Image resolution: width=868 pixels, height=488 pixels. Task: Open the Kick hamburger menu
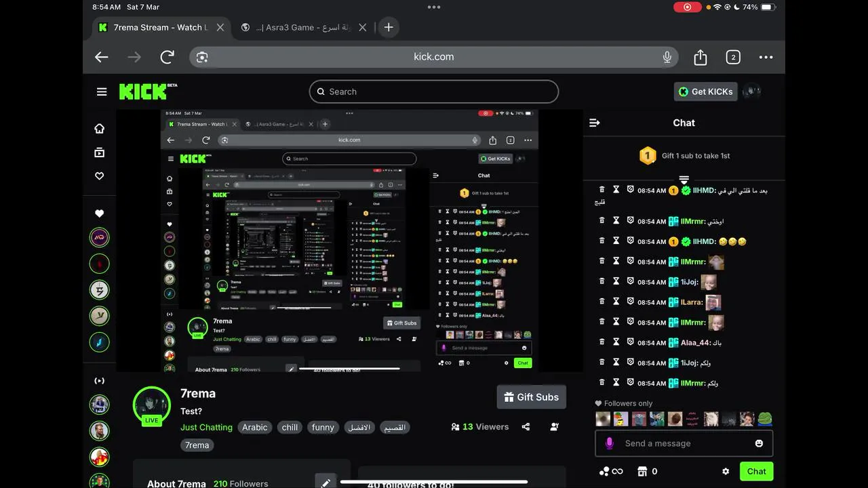click(x=102, y=91)
